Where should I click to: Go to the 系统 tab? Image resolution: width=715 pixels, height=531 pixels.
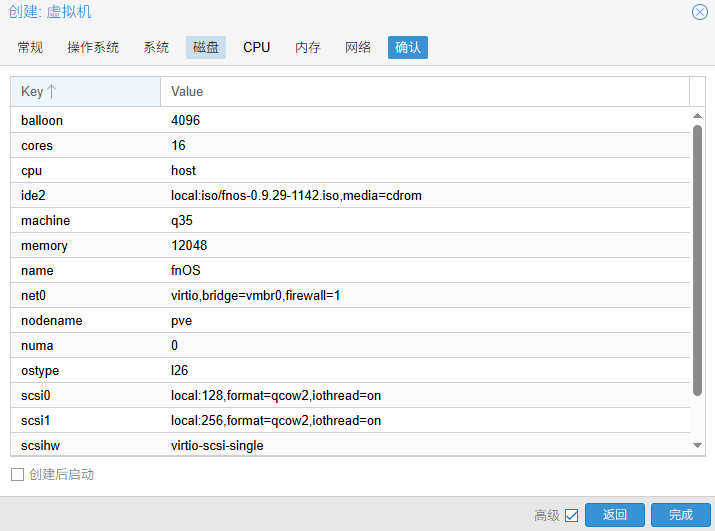pos(156,47)
